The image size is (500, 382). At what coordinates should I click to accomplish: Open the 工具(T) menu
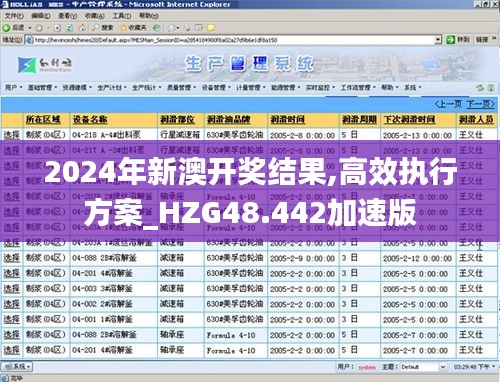pos(122,16)
